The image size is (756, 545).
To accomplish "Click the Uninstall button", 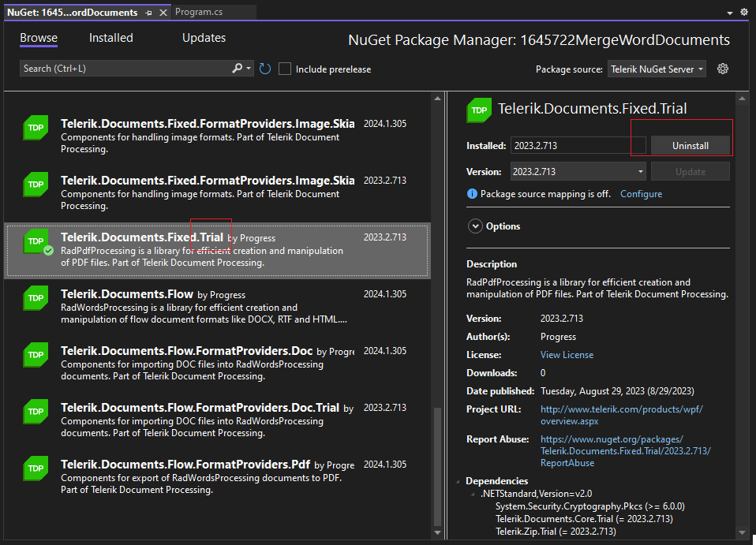I will 690,146.
